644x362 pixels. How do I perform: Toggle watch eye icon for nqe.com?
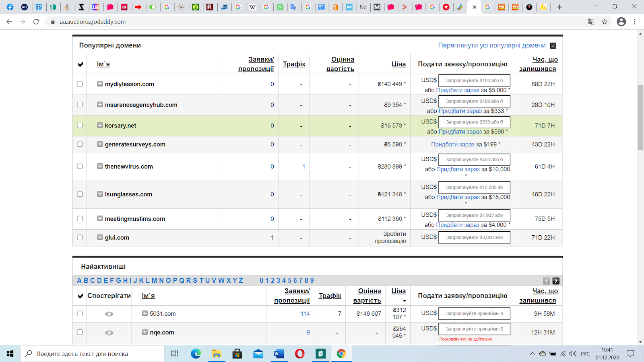pyautogui.click(x=109, y=333)
